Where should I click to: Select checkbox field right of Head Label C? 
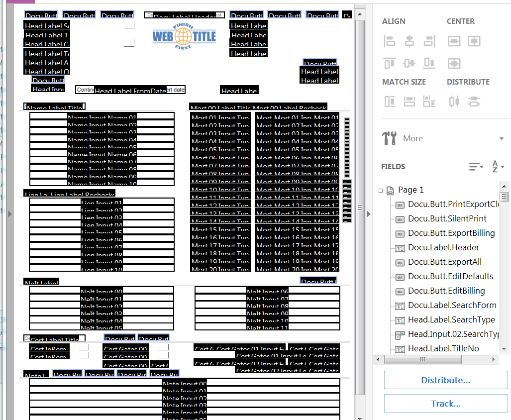(129, 43)
